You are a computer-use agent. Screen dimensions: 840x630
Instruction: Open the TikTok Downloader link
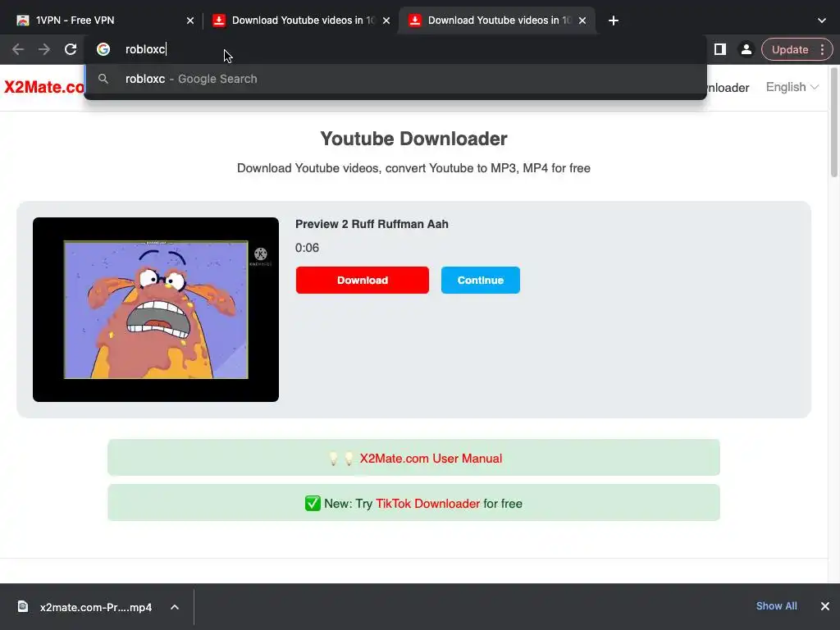[427, 504]
